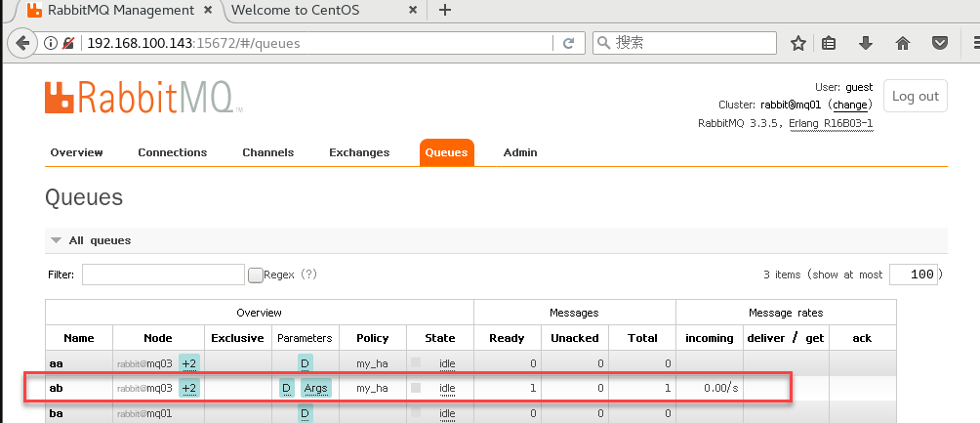The height and width of the screenshot is (423, 980).
Task: Collapse the All queues section
Action: tap(57, 240)
